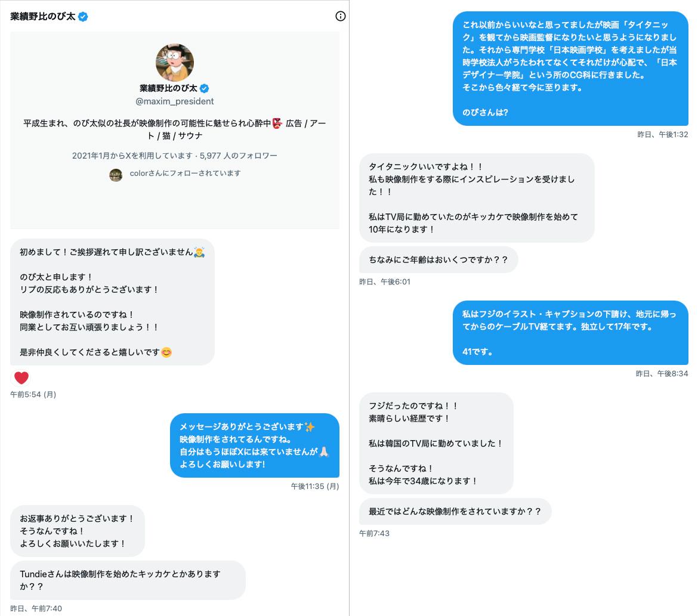Select blue message ending 41です
The width and height of the screenshot is (698, 616).
coord(571,333)
